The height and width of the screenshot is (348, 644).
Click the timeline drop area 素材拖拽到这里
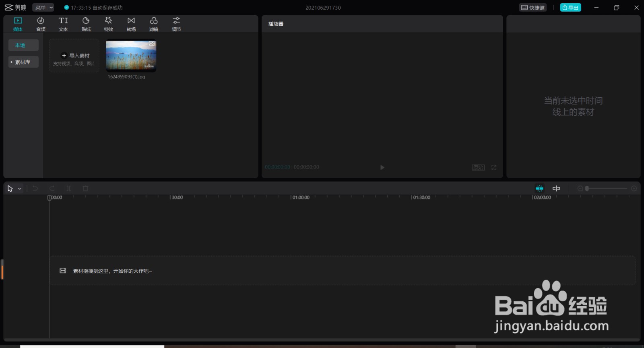[x=343, y=271]
